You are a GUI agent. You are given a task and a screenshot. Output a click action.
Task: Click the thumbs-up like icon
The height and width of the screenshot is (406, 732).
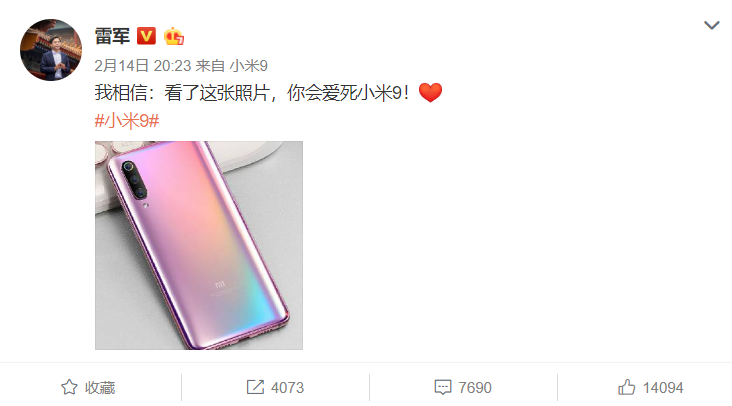[x=626, y=387]
